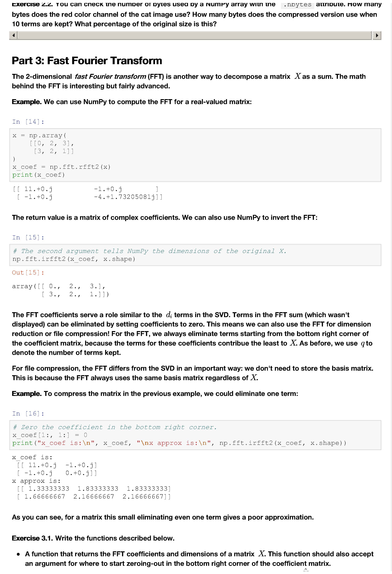Screen dimensions: 392x574
Task: Select the In [14] cell prompt
Action: (28, 121)
